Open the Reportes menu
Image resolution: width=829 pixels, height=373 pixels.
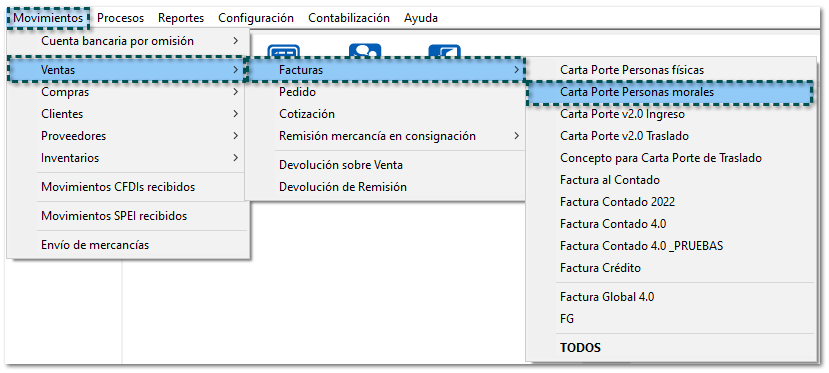click(x=181, y=18)
